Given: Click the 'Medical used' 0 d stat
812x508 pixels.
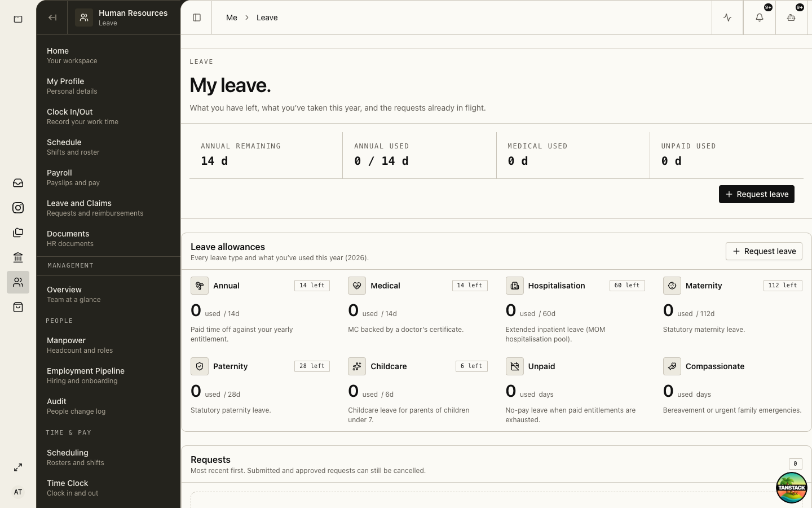Looking at the screenshot, I should click(573, 155).
